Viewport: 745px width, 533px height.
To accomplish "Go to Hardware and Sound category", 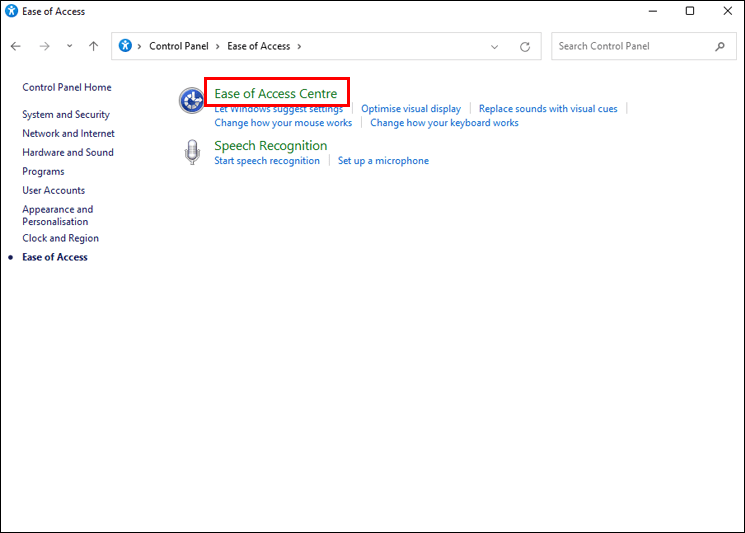I will pyautogui.click(x=68, y=153).
